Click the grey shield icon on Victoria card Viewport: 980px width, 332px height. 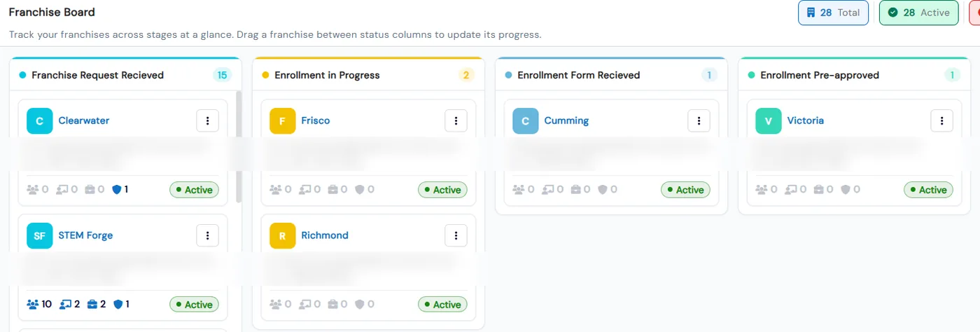pyautogui.click(x=846, y=189)
